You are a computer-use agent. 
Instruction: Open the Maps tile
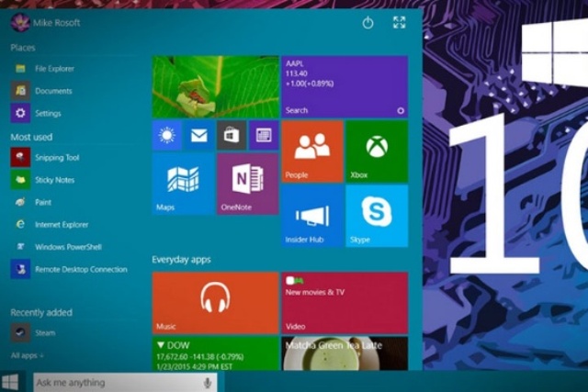183,184
